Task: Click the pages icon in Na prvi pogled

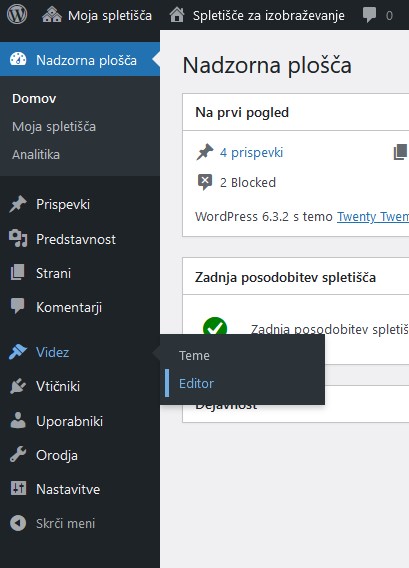Action: point(400,152)
